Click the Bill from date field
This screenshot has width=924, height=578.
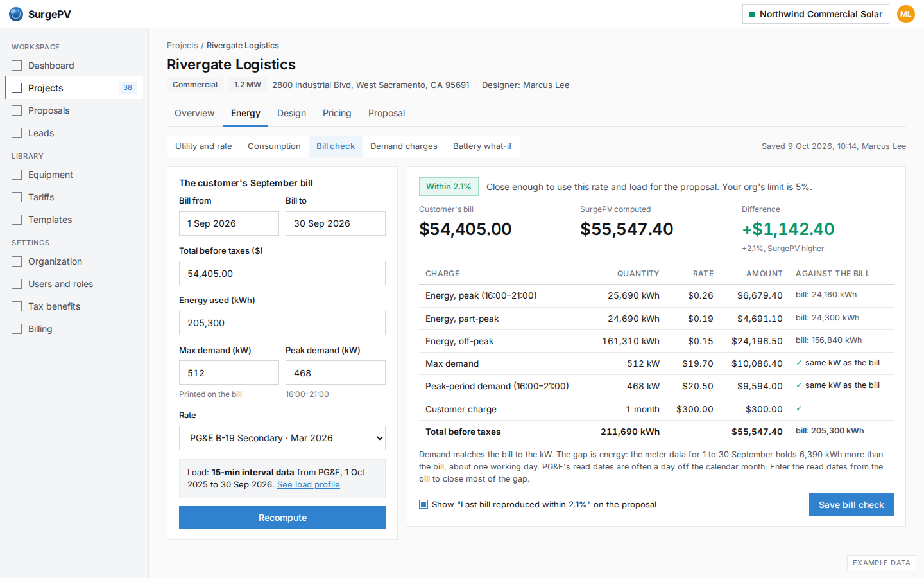tap(229, 223)
